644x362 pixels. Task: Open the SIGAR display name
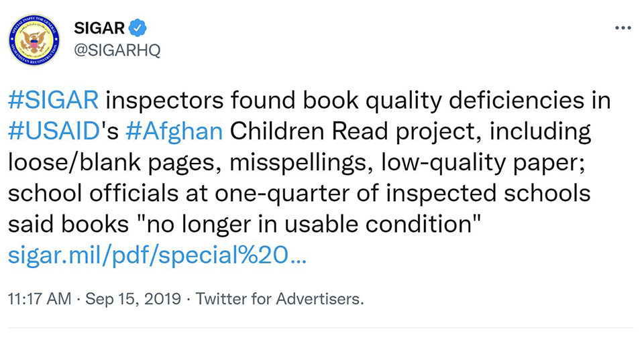point(99,28)
